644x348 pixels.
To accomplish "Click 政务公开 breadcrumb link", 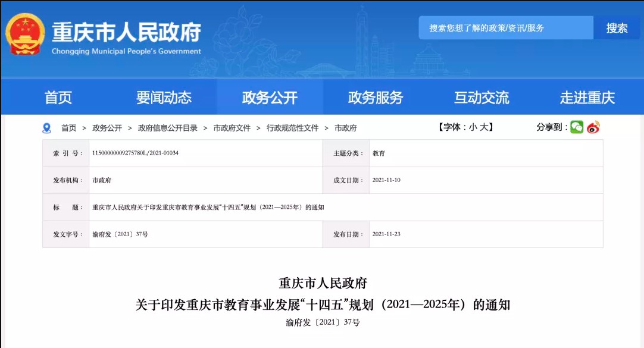I will click(107, 128).
